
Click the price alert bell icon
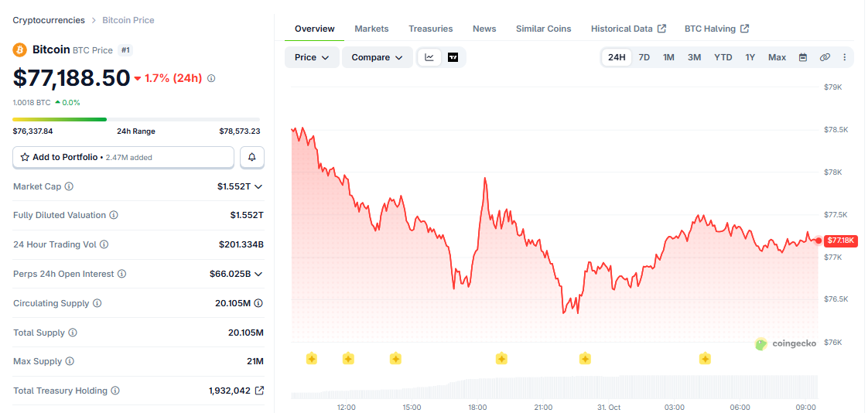[x=252, y=157]
